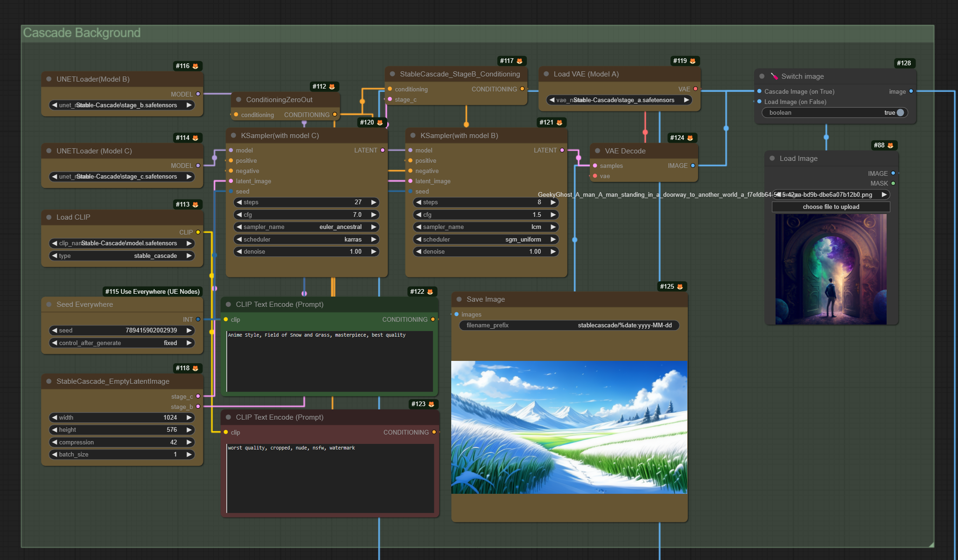Viewport: 958px width, 560px height.
Task: Click the Load VAE output VAE connector dot
Action: click(x=695, y=89)
